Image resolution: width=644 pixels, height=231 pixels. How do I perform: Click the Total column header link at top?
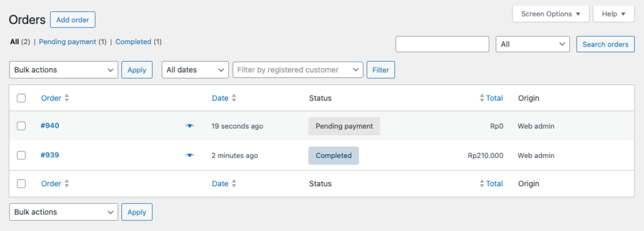494,98
